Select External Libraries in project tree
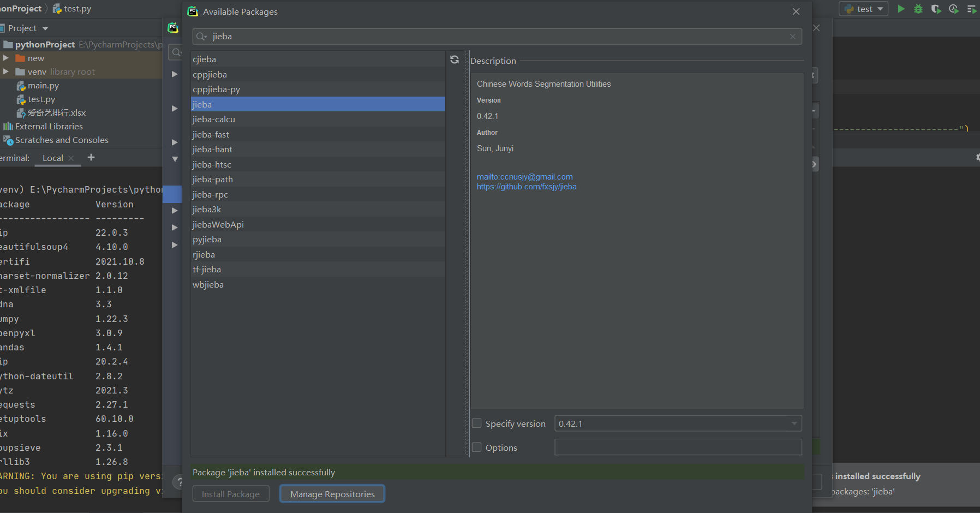This screenshot has height=513, width=980. [x=49, y=127]
